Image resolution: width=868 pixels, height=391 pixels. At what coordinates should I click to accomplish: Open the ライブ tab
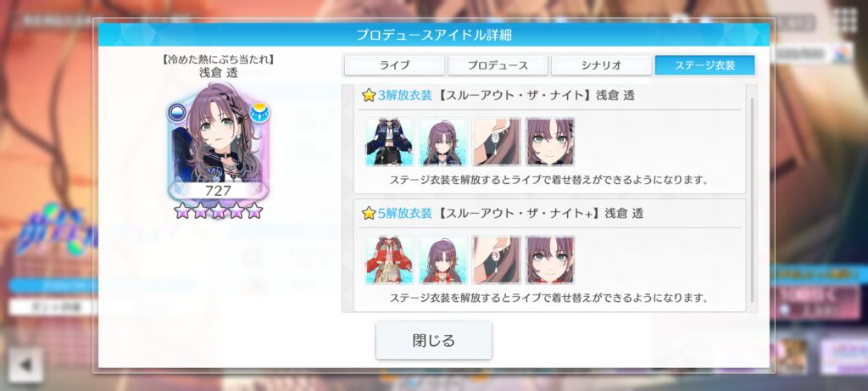coord(394,65)
